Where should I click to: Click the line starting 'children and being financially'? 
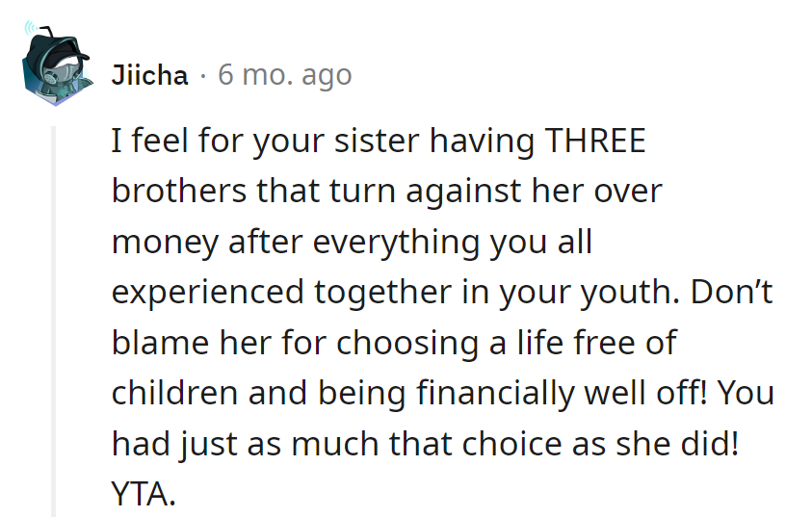tap(443, 394)
